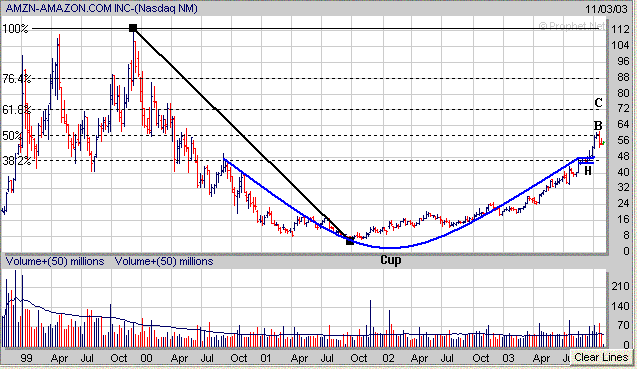The width and height of the screenshot is (637, 369).
Task: Click the 16 price axis value
Action: point(623,219)
